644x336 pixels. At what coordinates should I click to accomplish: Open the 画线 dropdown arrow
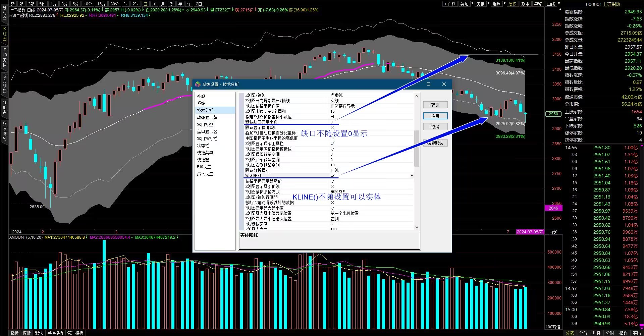[x=559, y=4]
